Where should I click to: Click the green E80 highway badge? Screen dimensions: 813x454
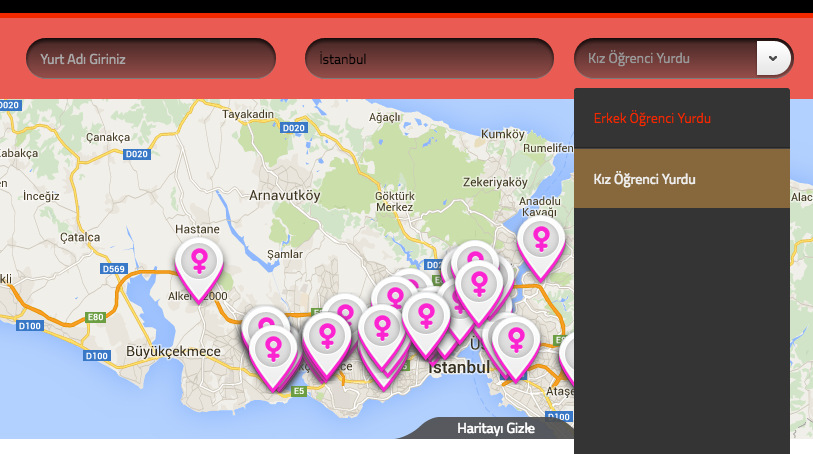[x=95, y=317]
